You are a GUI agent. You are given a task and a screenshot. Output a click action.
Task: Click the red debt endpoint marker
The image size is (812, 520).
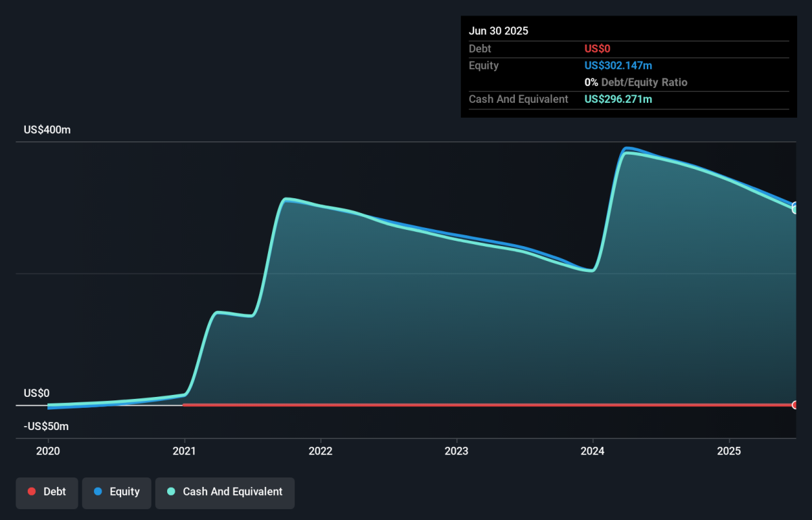795,405
